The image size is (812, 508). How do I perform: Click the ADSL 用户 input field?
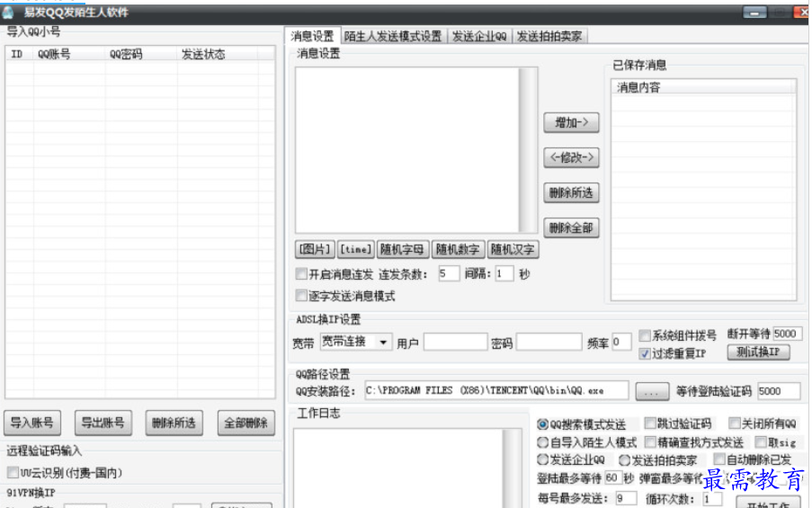click(x=455, y=343)
